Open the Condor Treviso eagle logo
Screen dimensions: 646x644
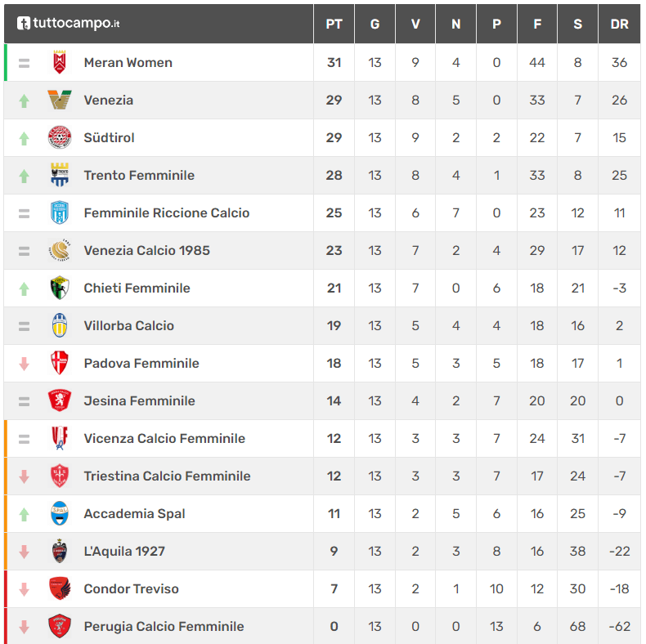pos(60,588)
